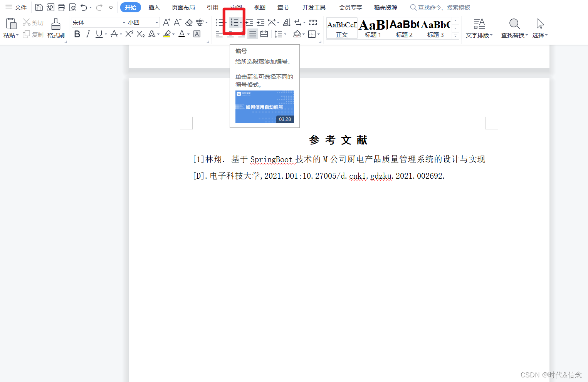
Task: Toggle align left paragraph button
Action: (x=219, y=34)
